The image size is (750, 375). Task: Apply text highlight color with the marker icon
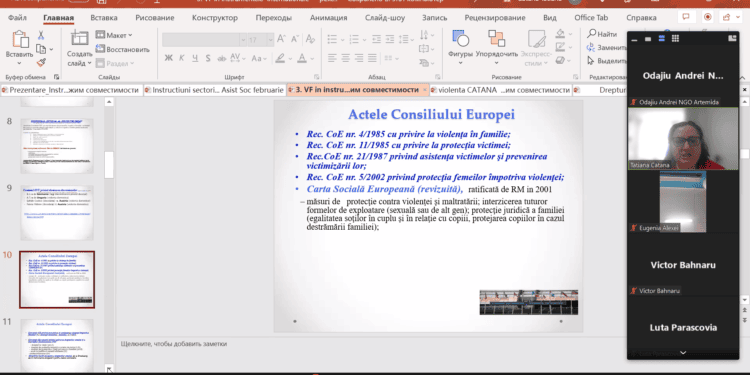(x=280, y=58)
